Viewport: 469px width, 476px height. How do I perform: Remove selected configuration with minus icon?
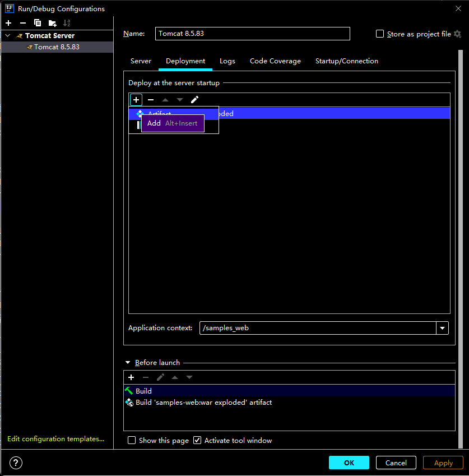pos(23,23)
